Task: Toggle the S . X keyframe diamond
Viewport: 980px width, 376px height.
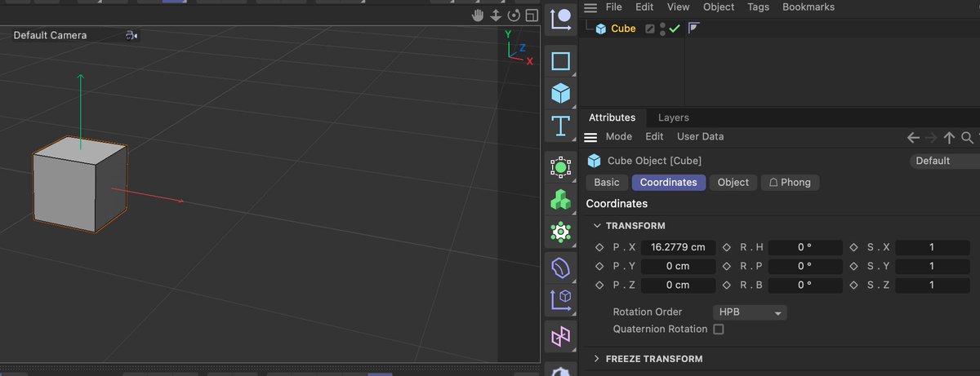Action: pos(853,247)
